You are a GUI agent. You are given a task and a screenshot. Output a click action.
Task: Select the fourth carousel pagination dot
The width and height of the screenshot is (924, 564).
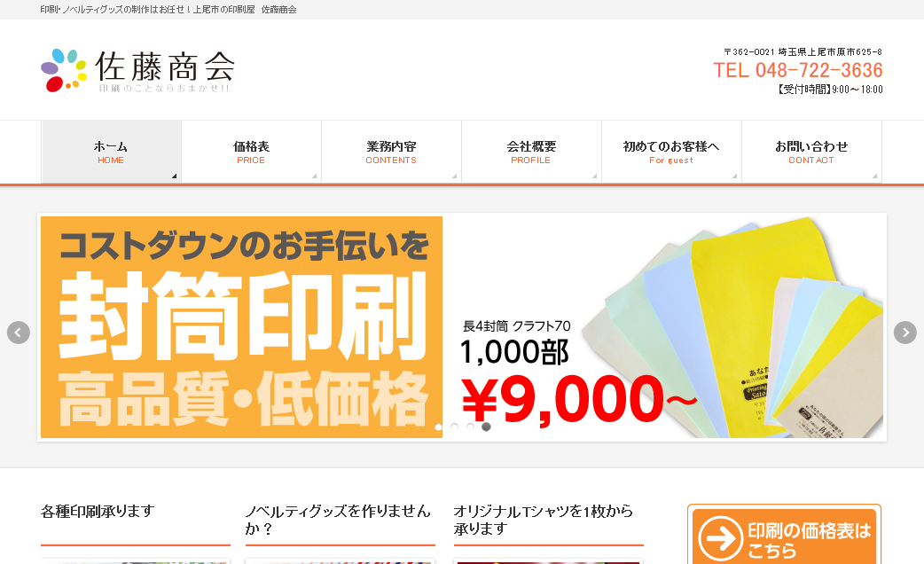point(486,427)
